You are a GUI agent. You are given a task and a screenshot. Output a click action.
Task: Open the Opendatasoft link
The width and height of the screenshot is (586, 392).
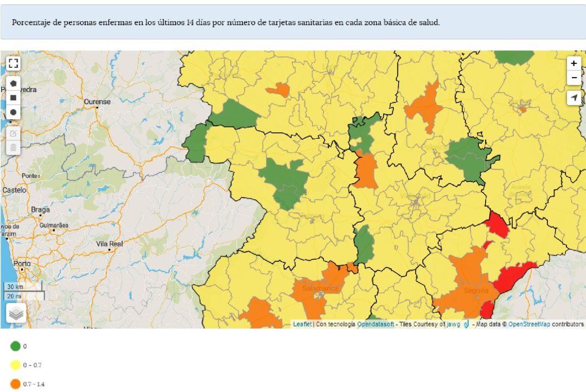click(x=375, y=324)
